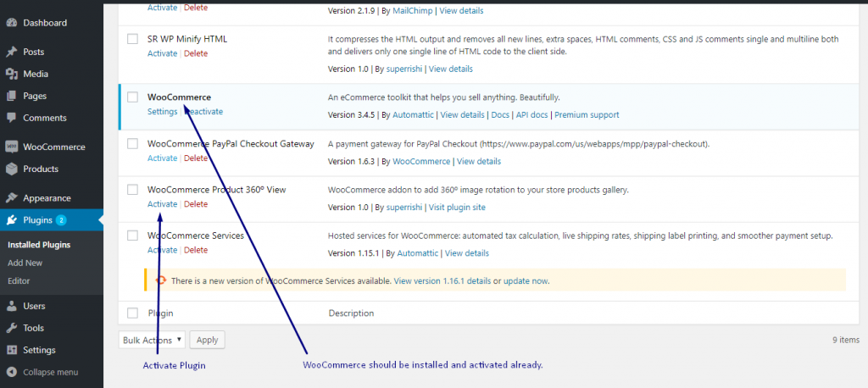868x388 pixels.
Task: Click the update now link
Action: tap(526, 281)
